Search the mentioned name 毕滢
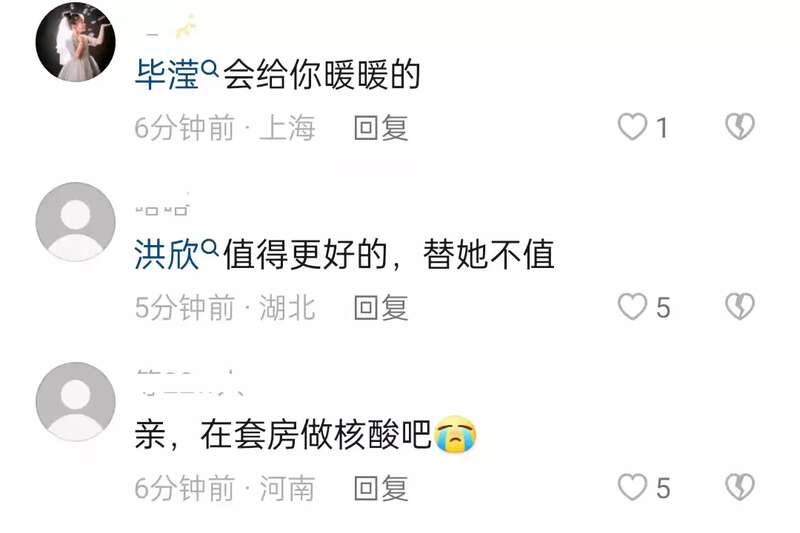 tap(166, 74)
